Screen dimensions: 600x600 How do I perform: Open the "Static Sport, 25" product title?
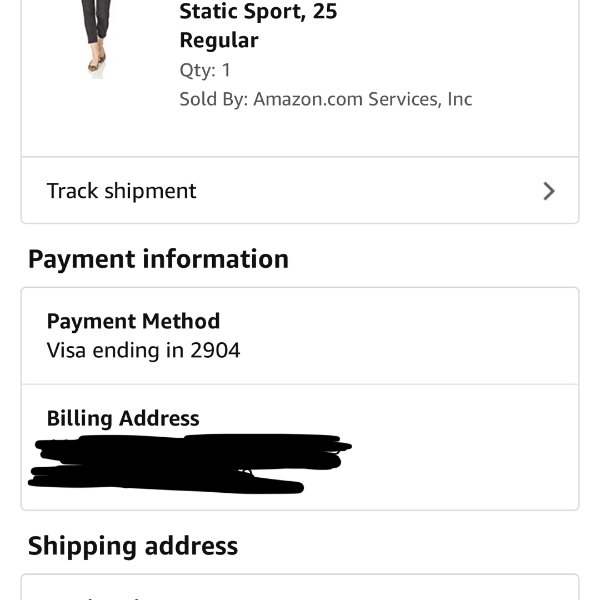(258, 11)
